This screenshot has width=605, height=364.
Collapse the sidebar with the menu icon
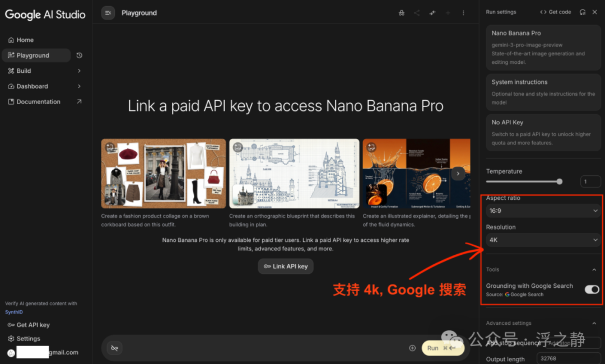point(108,13)
